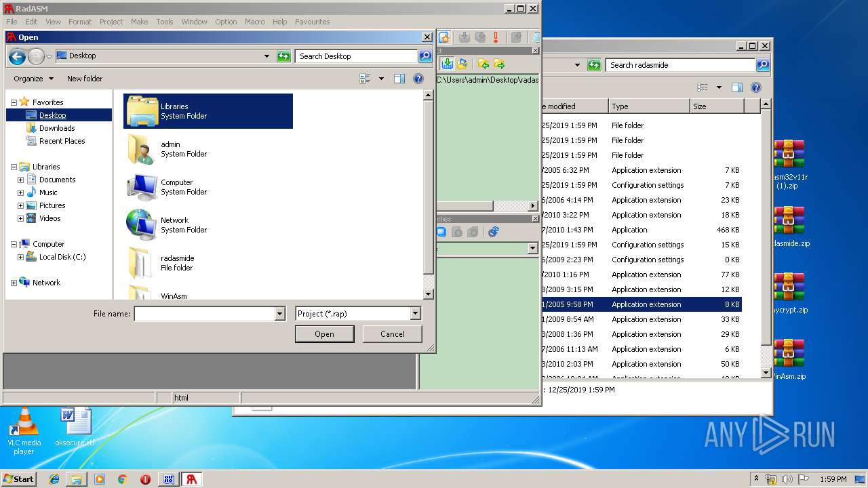Click the red exclamation icon in RadASM toolbar
Screen dimensions: 868x488
(x=496, y=37)
